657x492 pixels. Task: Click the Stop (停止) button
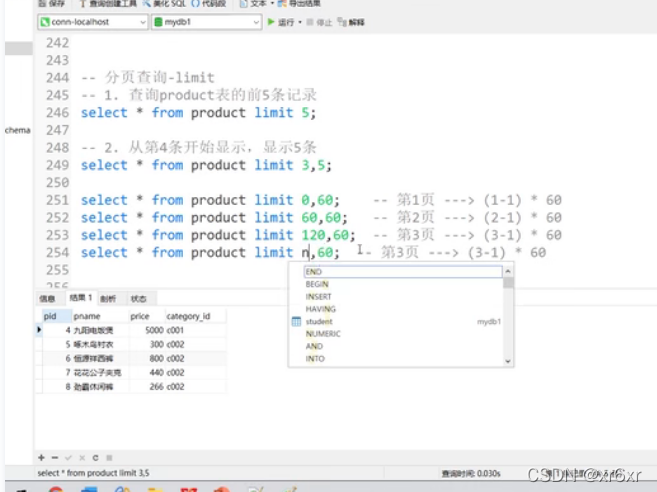[x=319, y=22]
